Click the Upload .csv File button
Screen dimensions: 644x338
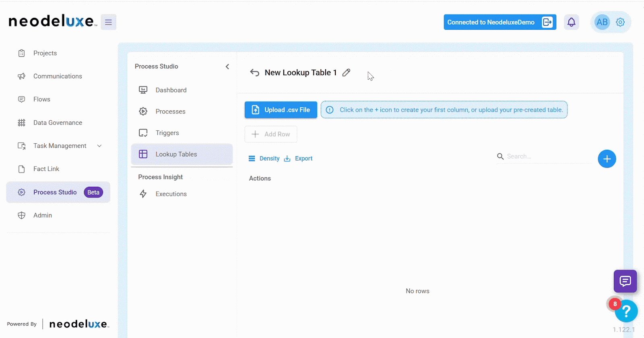click(x=281, y=110)
